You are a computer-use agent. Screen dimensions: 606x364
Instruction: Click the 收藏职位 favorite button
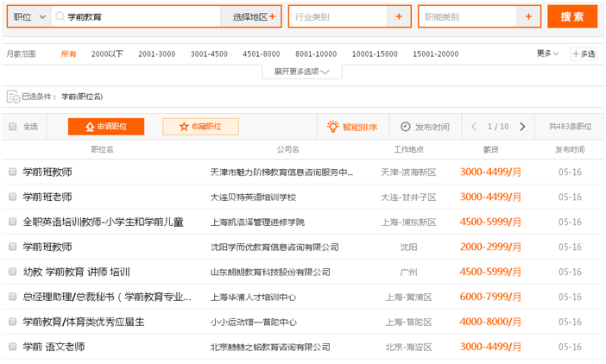[200, 127]
